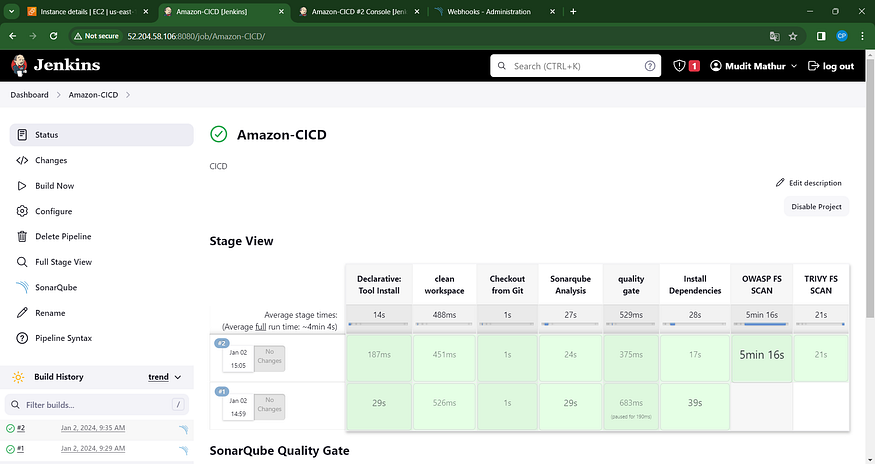The height and width of the screenshot is (464, 875).
Task: Click the Status document icon
Action: [x=22, y=135]
